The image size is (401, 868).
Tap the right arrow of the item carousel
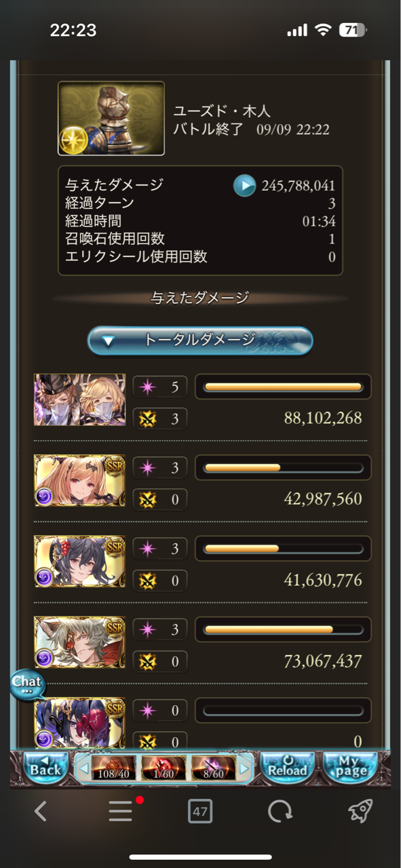click(x=246, y=769)
